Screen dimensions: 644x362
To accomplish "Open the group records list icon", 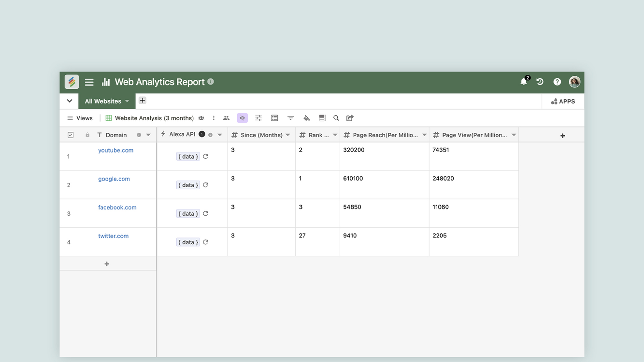I will click(274, 118).
